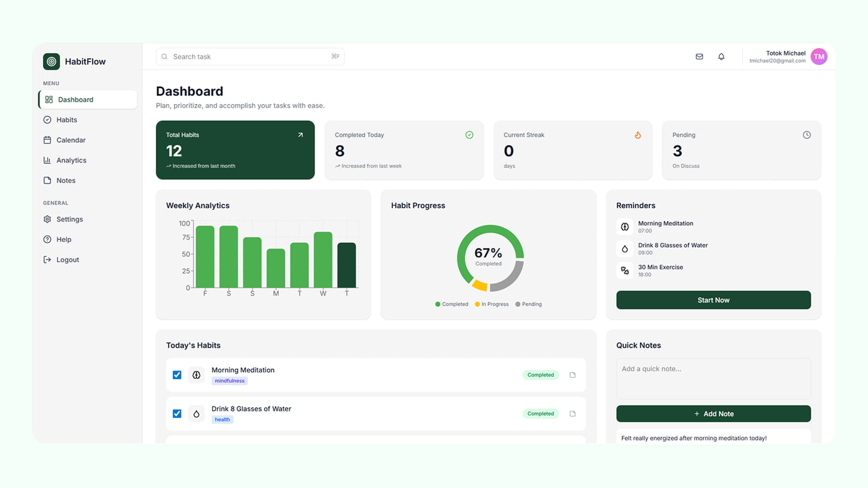This screenshot has width=868, height=488.
Task: Click the note icon beside Morning Meditation habit
Action: click(x=572, y=375)
